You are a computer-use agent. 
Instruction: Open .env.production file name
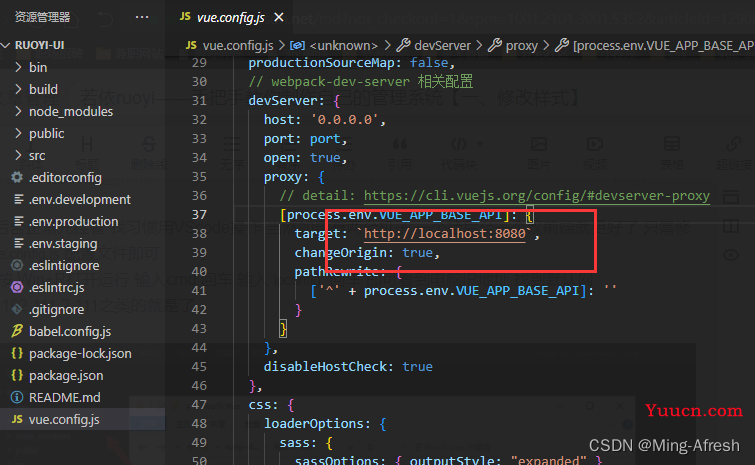73,222
